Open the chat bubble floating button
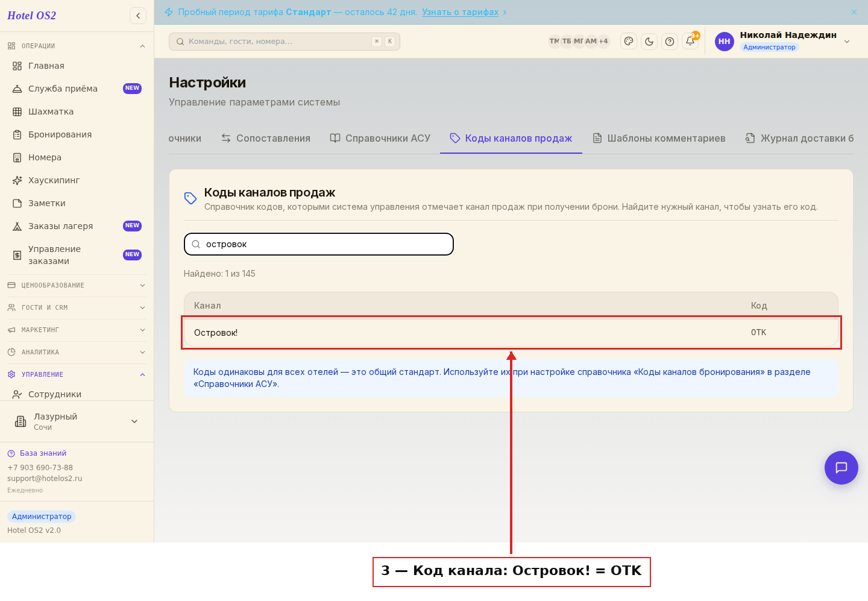 (841, 468)
